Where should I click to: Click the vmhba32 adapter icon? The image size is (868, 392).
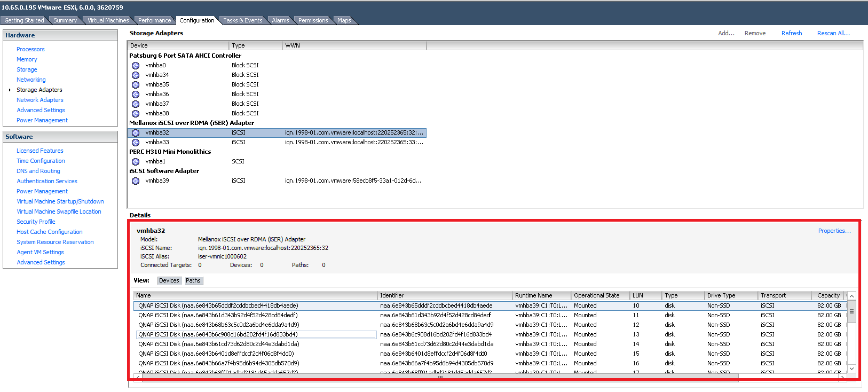click(136, 133)
